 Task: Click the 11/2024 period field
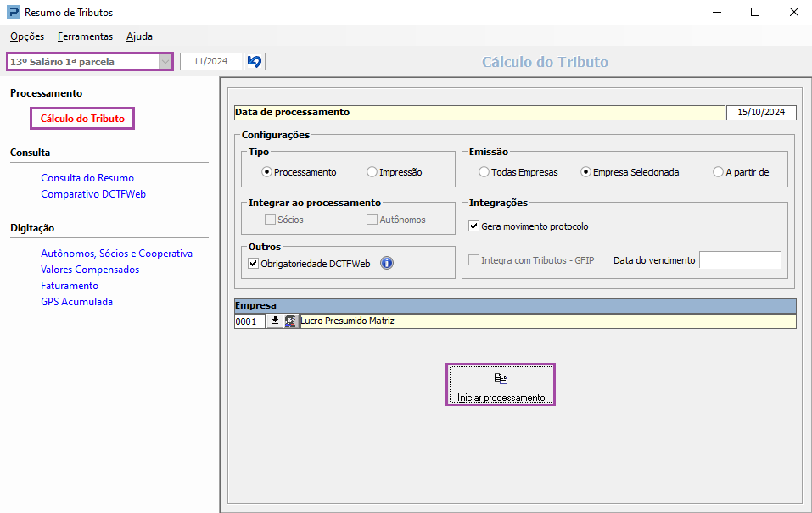[x=210, y=61]
